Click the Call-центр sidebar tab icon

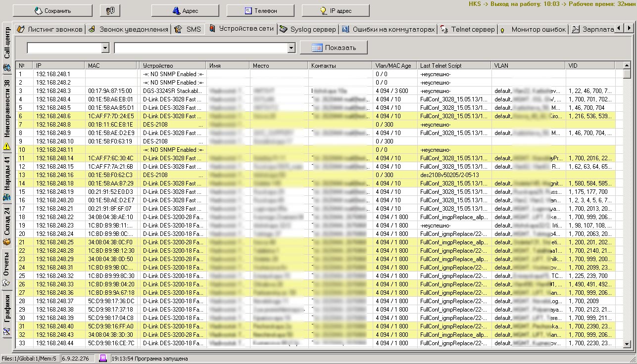point(7,68)
